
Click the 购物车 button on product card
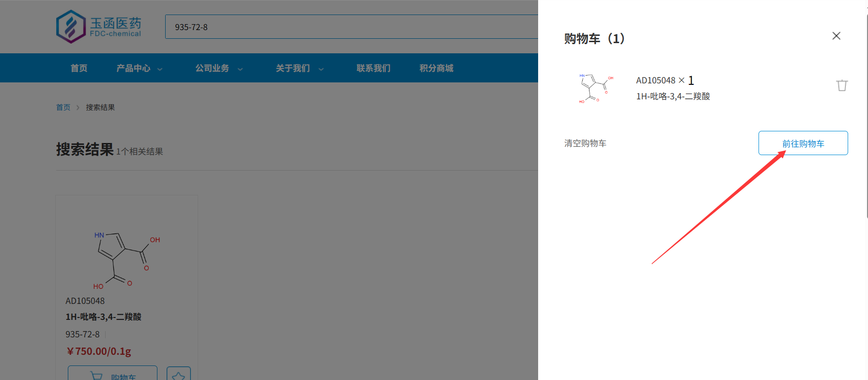[112, 373]
